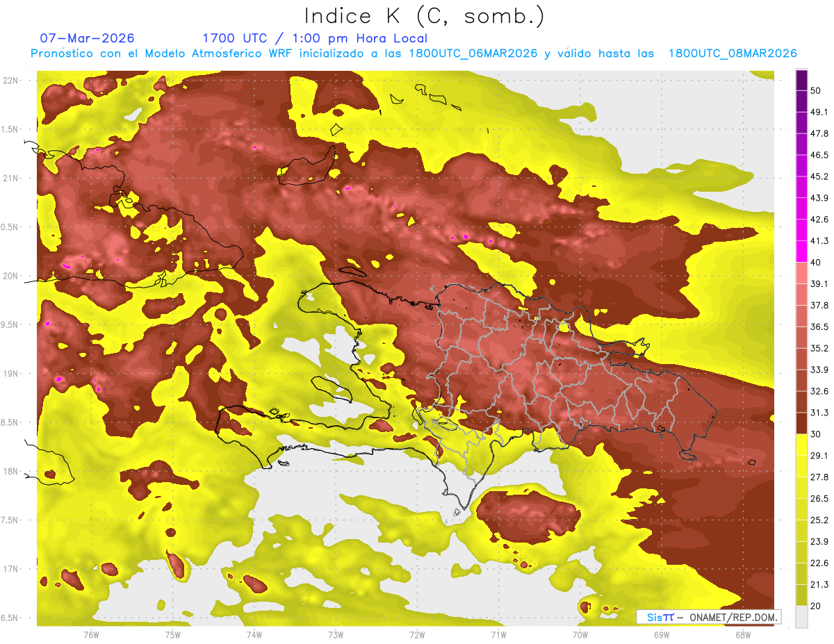This screenshot has height=644, width=834.
Task: Click the "Sistt – ONAMET/REP.DOM." credit label
Action: [x=710, y=617]
